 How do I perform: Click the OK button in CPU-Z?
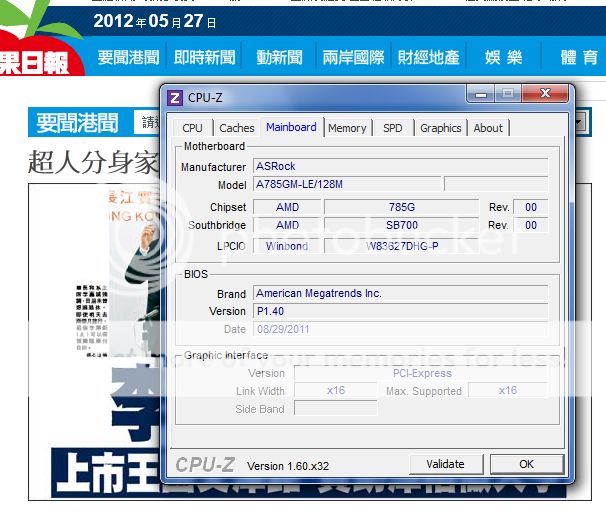tap(526, 464)
